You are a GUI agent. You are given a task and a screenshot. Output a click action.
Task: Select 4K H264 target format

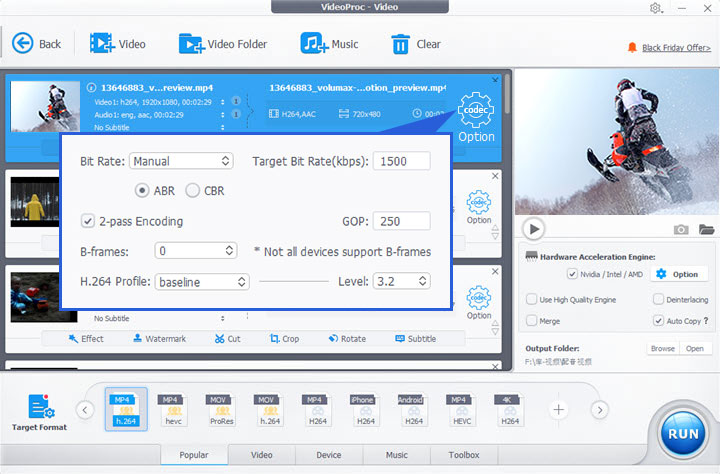(510, 409)
